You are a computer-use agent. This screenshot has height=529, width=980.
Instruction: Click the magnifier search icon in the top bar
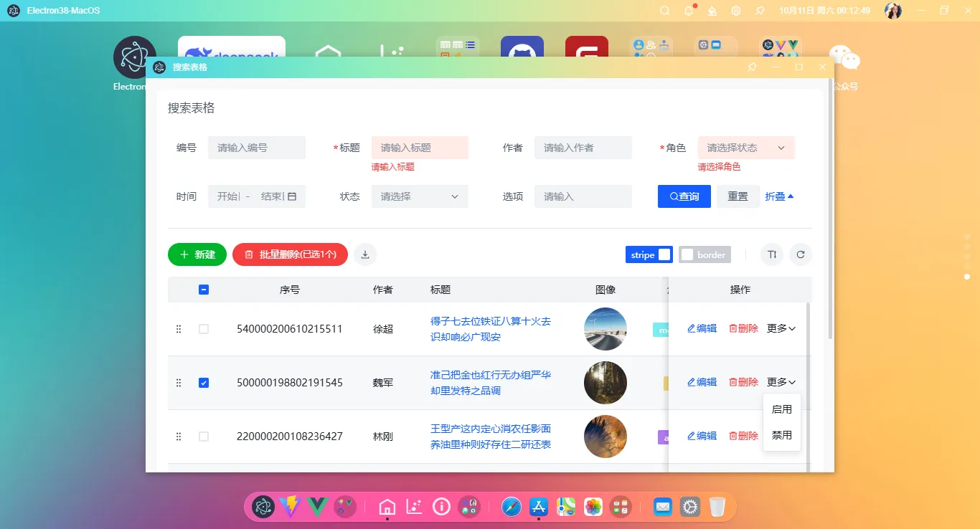664,10
